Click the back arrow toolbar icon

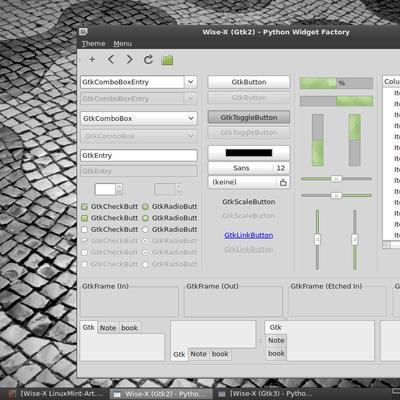111,60
